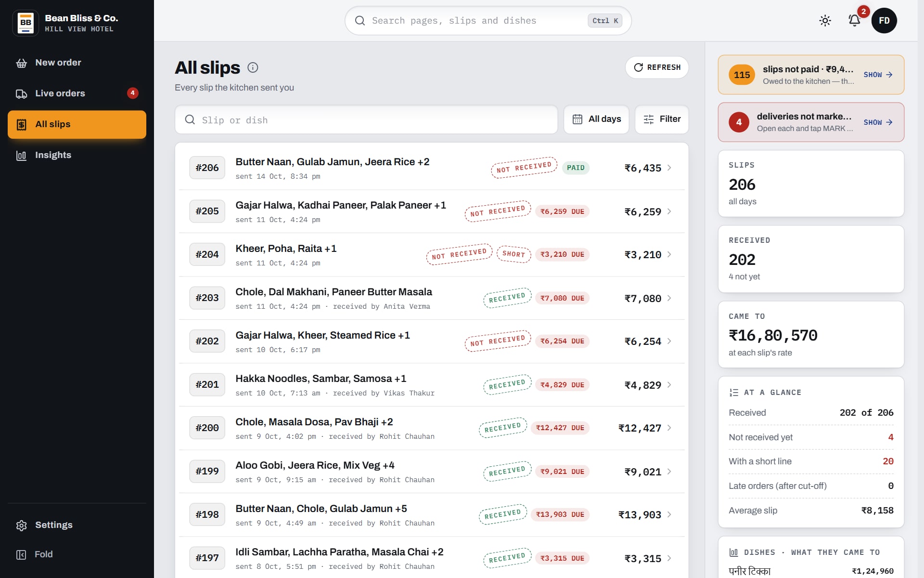Click the info icon beside All slips
This screenshot has width=924, height=578.
pos(253,67)
